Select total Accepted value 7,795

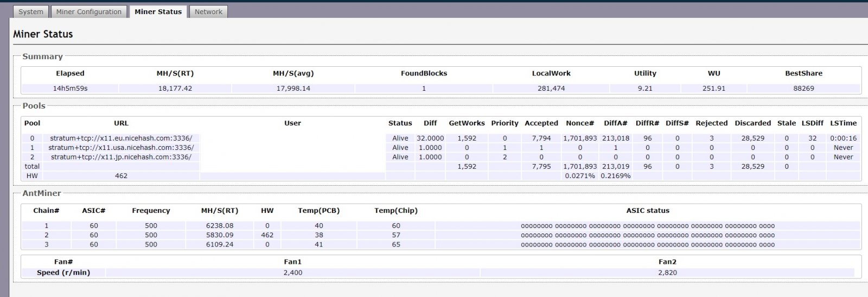coord(541,166)
